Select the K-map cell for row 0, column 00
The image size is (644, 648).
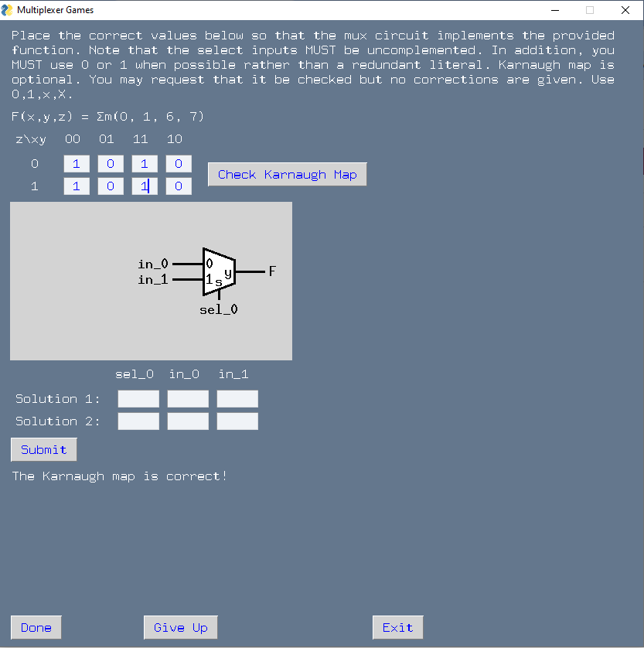tap(76, 163)
